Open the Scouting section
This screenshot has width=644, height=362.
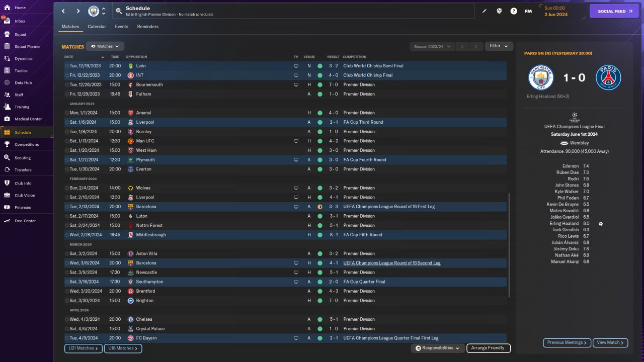tap(23, 158)
